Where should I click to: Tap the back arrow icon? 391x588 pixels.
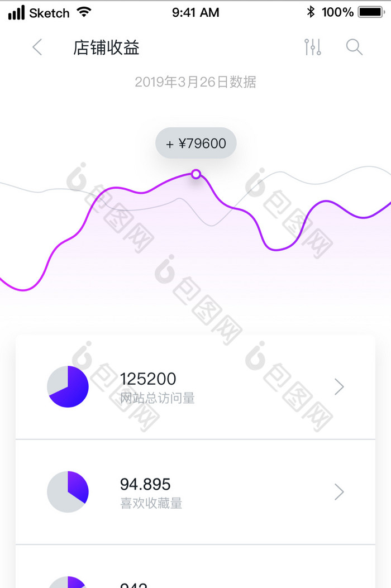pyautogui.click(x=37, y=47)
